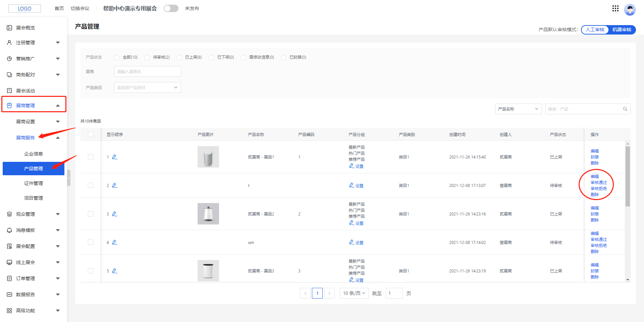Screen dimensions: 644x322
Task: Check the row 1 product checkbox
Action: click(91, 157)
